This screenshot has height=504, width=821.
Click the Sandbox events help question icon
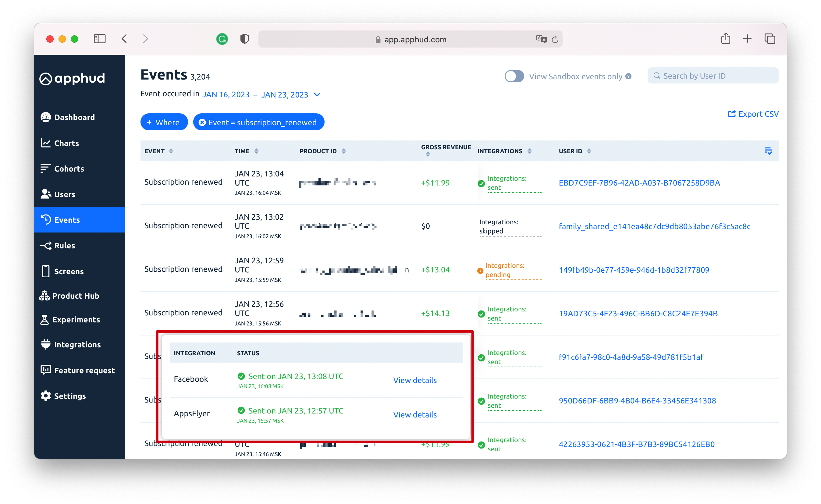pos(628,76)
